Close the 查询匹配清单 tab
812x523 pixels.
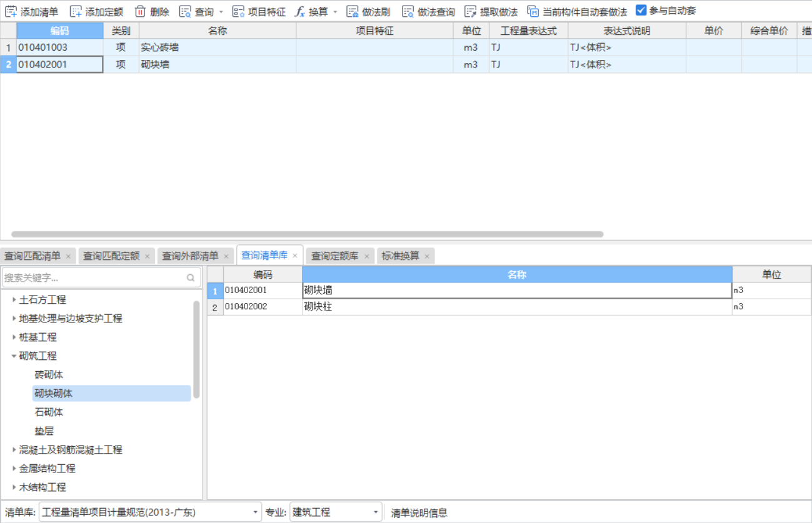pos(68,256)
